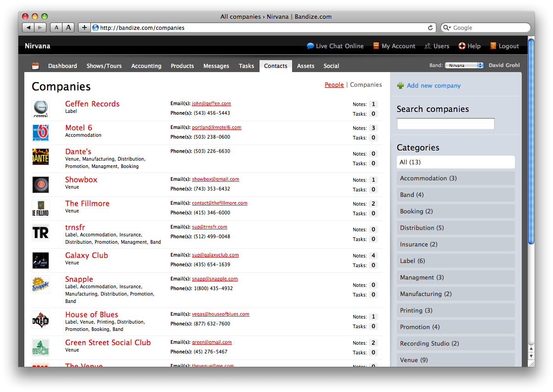The width and height of the screenshot is (553, 392).
Task: Click the Live Chat speech bubble icon
Action: click(x=310, y=46)
